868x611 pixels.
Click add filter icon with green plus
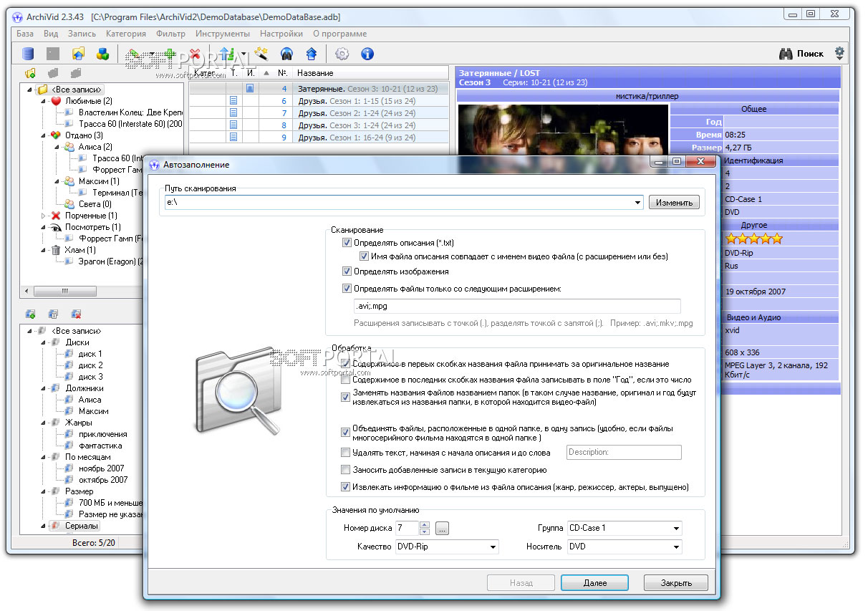pyautogui.click(x=31, y=314)
